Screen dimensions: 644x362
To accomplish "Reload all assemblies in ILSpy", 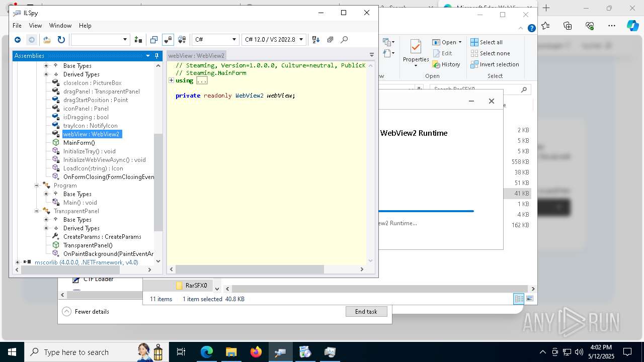I will tap(61, 40).
